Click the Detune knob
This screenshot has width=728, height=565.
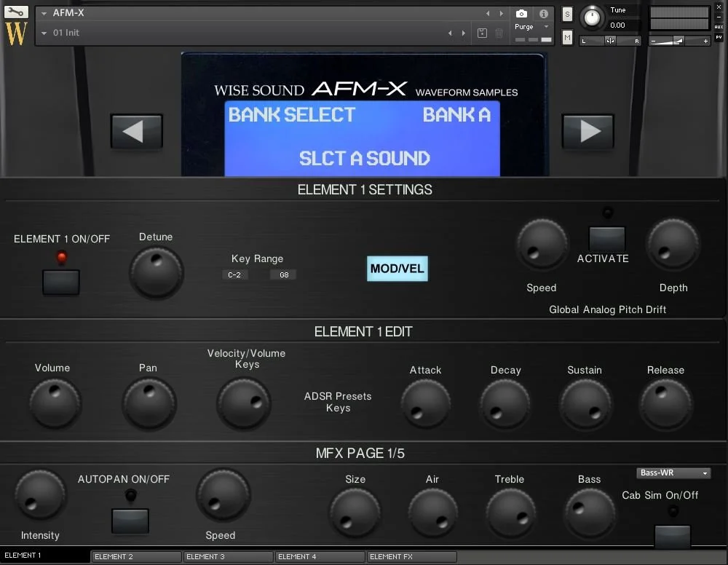pyautogui.click(x=157, y=272)
